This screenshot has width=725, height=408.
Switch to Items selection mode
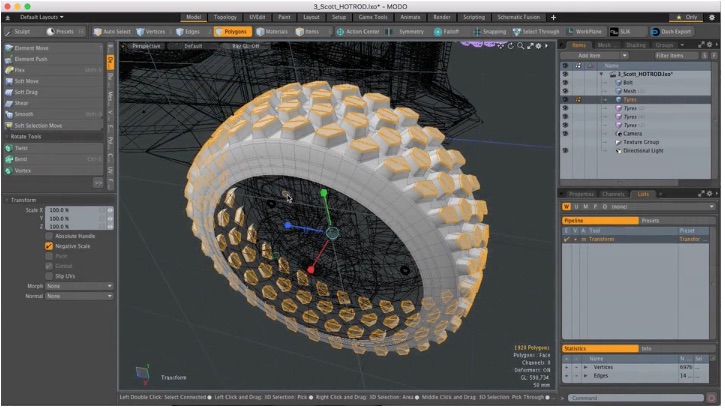(308, 32)
